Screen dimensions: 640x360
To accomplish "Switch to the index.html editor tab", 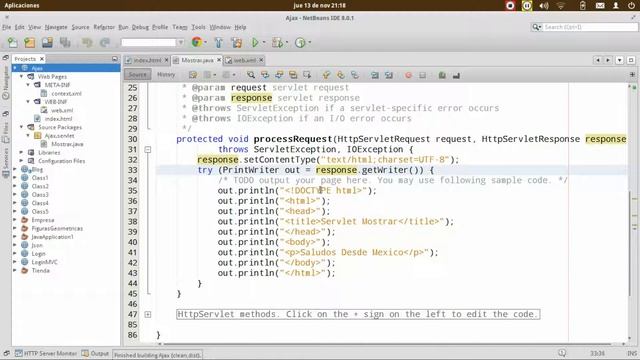I will click(147, 60).
